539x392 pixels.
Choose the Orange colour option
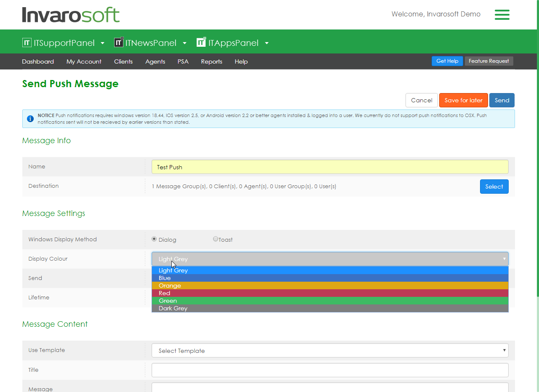click(x=330, y=285)
